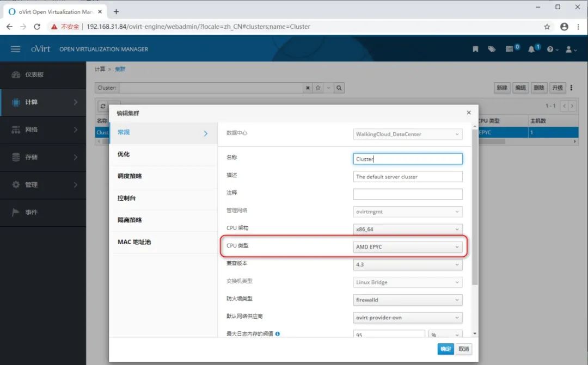
Task: Click the dialog vertical scrollbar
Action: (475, 207)
